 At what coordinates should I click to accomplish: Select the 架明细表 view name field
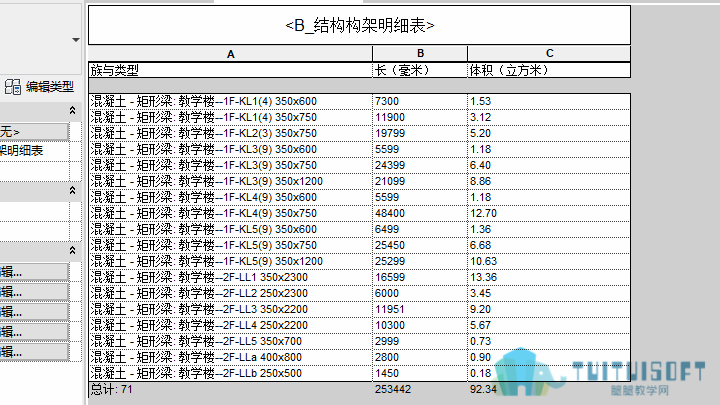34,151
